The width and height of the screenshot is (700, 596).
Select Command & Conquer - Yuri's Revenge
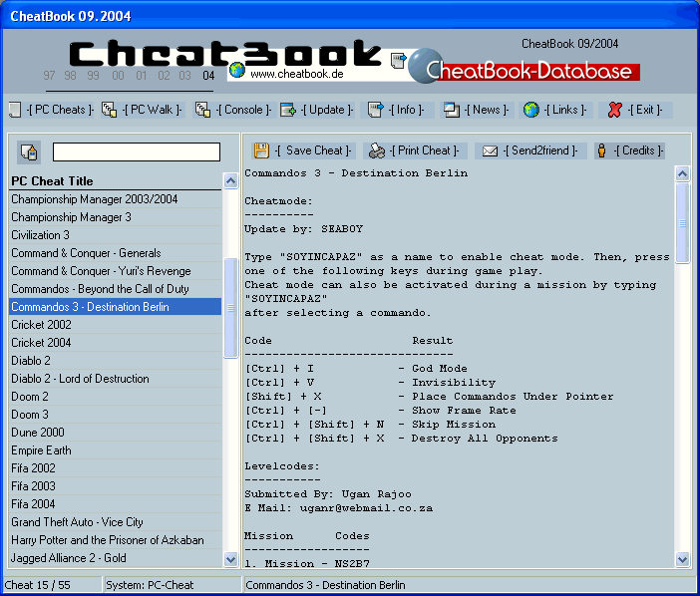[x=116, y=271]
